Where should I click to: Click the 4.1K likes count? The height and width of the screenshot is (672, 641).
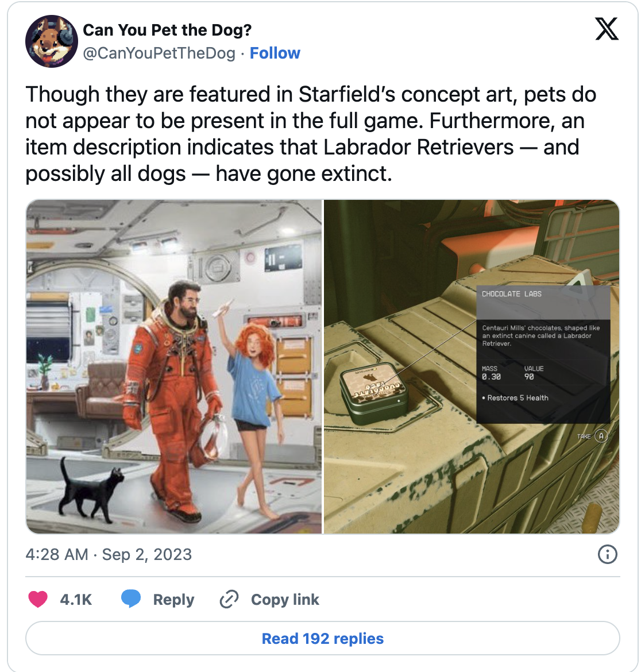[76, 599]
